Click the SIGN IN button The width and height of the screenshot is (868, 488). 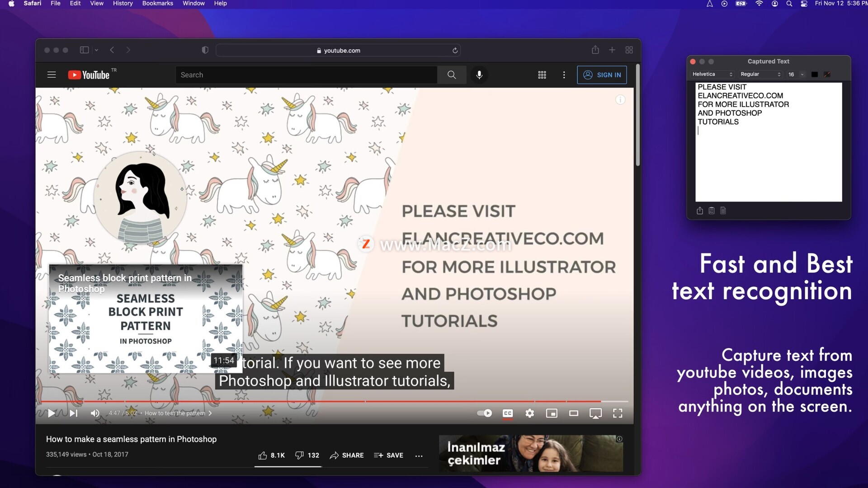point(602,75)
